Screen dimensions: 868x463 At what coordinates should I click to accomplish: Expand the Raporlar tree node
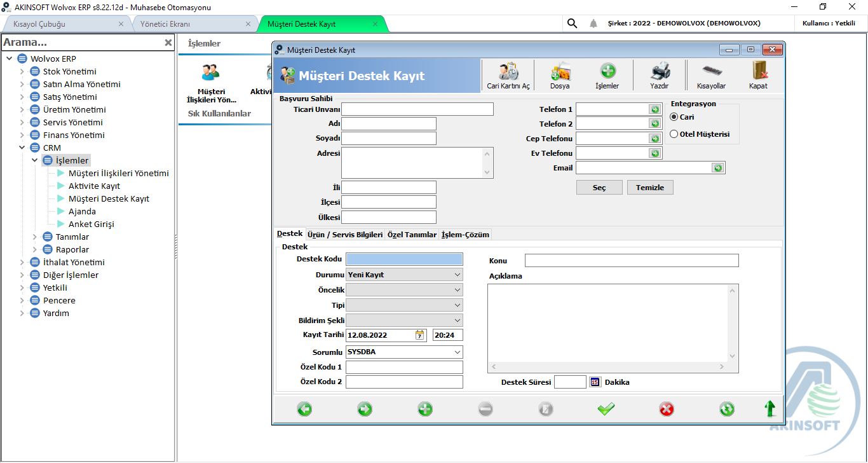(34, 249)
